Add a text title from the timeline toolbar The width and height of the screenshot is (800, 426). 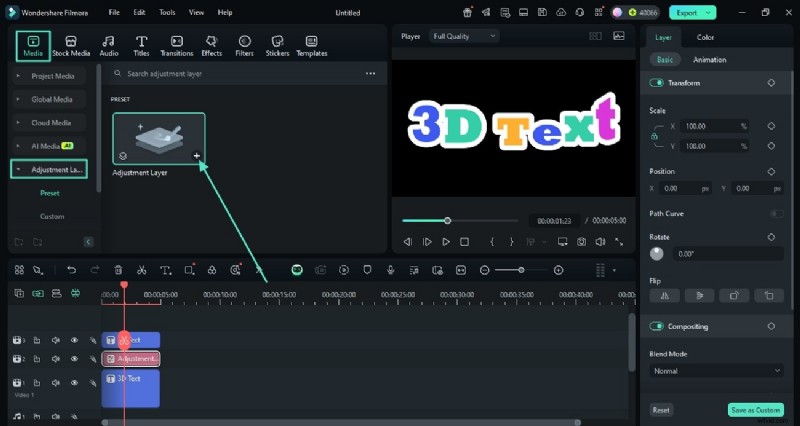[x=164, y=270]
